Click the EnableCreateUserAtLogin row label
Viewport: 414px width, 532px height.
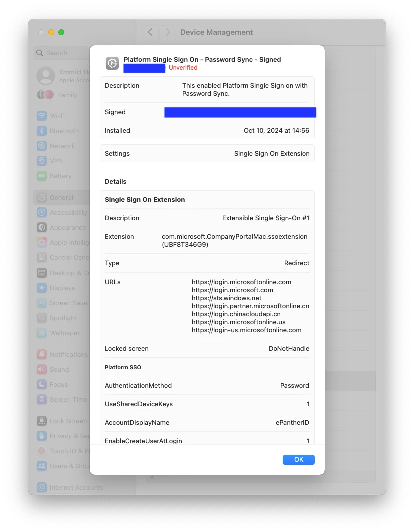pyautogui.click(x=144, y=441)
